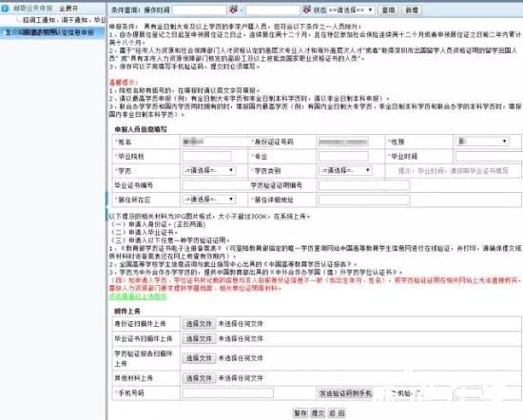Click the 新增 add button
Viewport: 523px width, 420px height.
[x=412, y=10]
